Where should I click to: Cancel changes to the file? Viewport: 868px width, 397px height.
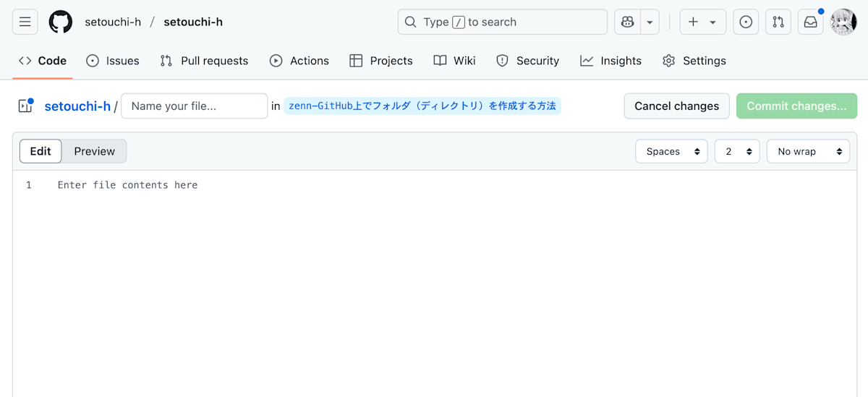tap(677, 106)
